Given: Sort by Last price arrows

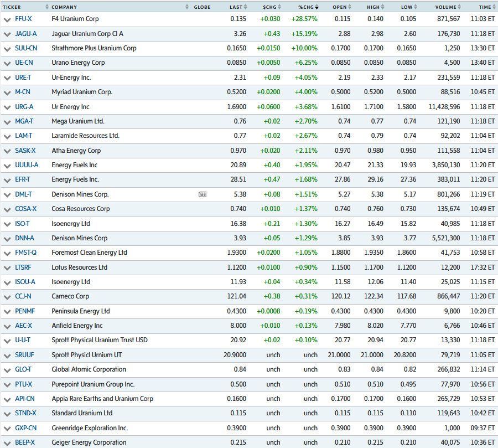Looking at the screenshot, I should point(245,7).
